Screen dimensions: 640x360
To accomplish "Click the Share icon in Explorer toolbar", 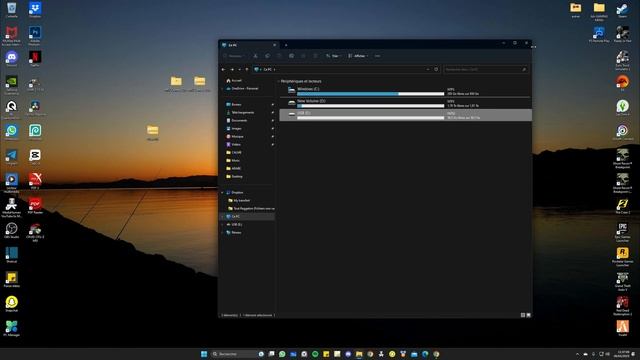I will [303, 56].
